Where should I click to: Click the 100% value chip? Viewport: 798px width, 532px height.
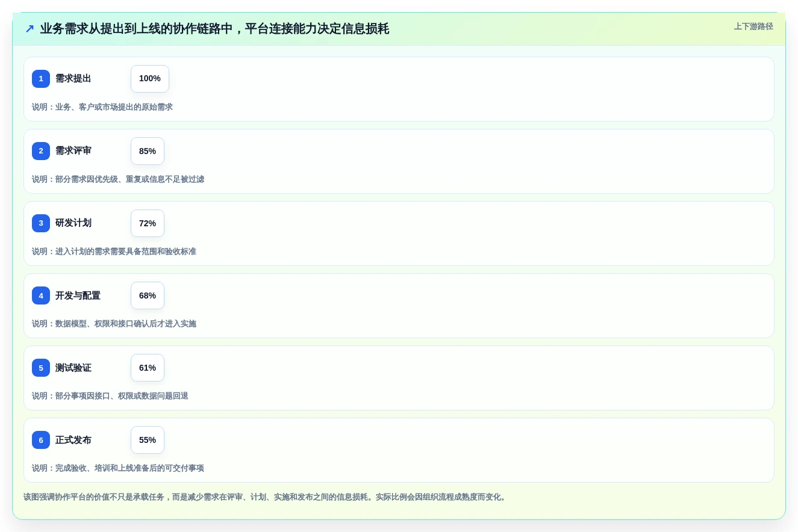(x=150, y=79)
